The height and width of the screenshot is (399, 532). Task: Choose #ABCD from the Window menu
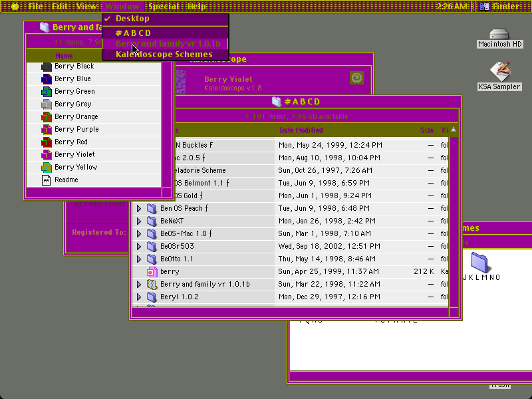166,33
